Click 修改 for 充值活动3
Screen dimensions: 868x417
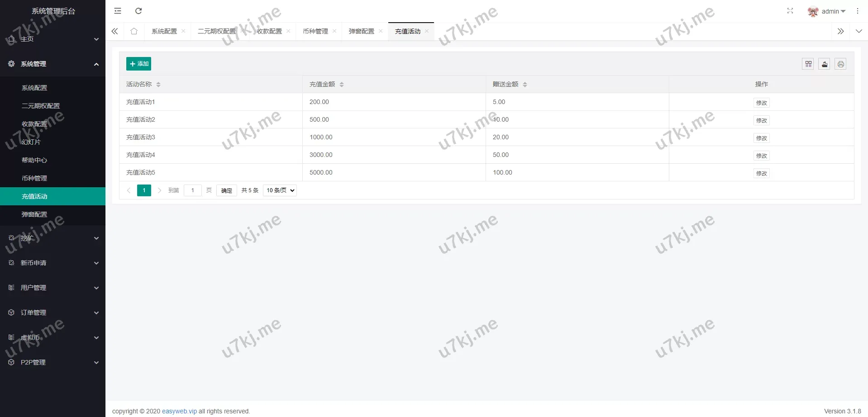click(x=761, y=138)
